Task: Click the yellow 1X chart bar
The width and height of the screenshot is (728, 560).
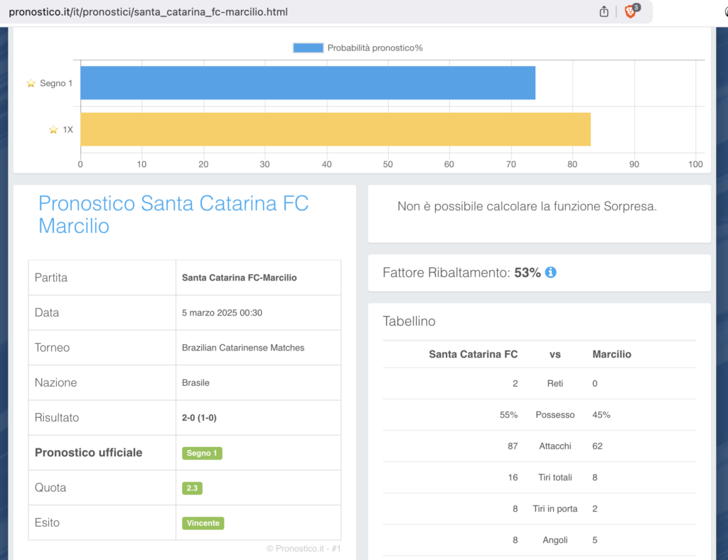Action: coord(336,129)
